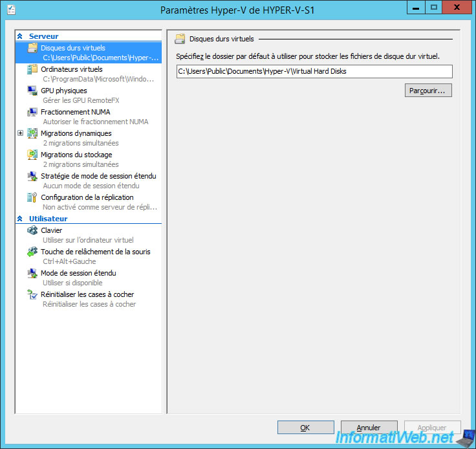Click the virtual hard disk path field
476x449 pixels.
click(314, 71)
